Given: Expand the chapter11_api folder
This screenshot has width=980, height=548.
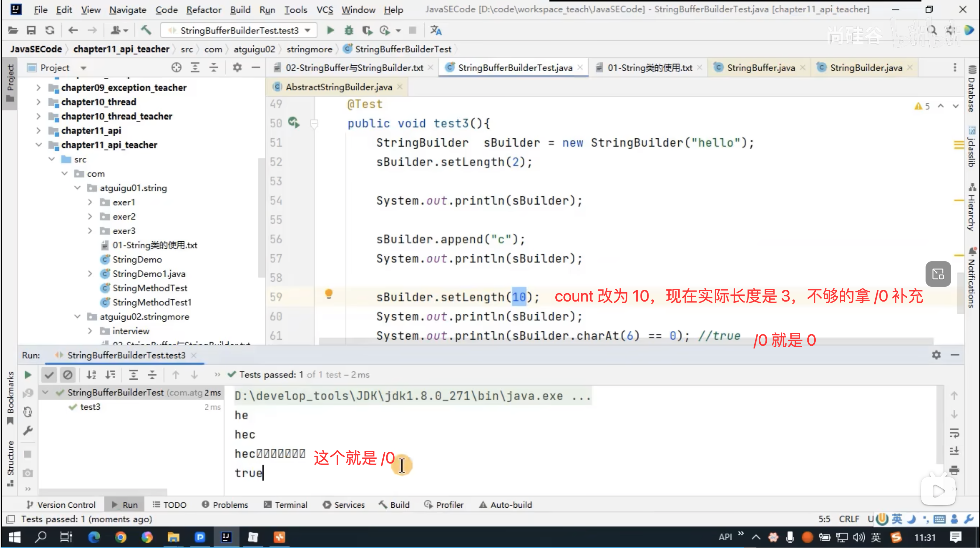Looking at the screenshot, I should point(38,131).
